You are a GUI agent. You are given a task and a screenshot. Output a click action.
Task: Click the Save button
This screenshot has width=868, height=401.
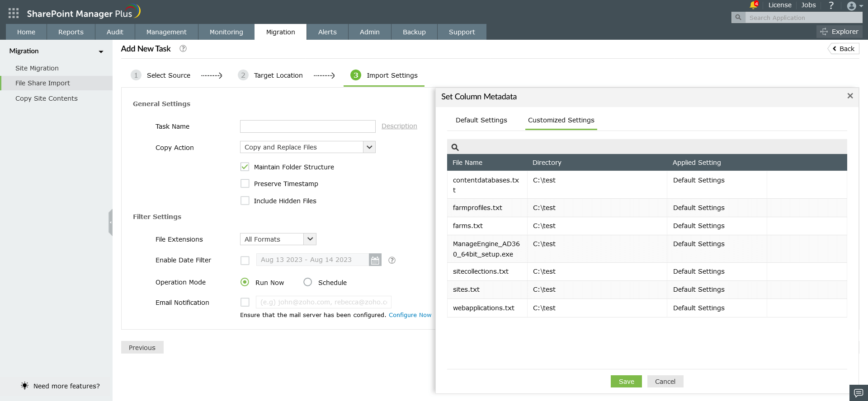[x=626, y=382]
